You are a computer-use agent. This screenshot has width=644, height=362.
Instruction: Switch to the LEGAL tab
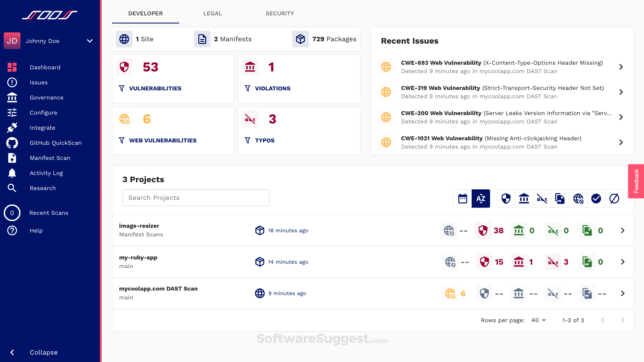click(212, 13)
